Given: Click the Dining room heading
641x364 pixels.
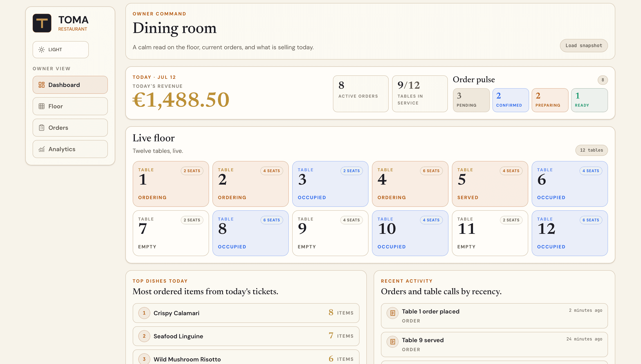Looking at the screenshot, I should tap(175, 28).
